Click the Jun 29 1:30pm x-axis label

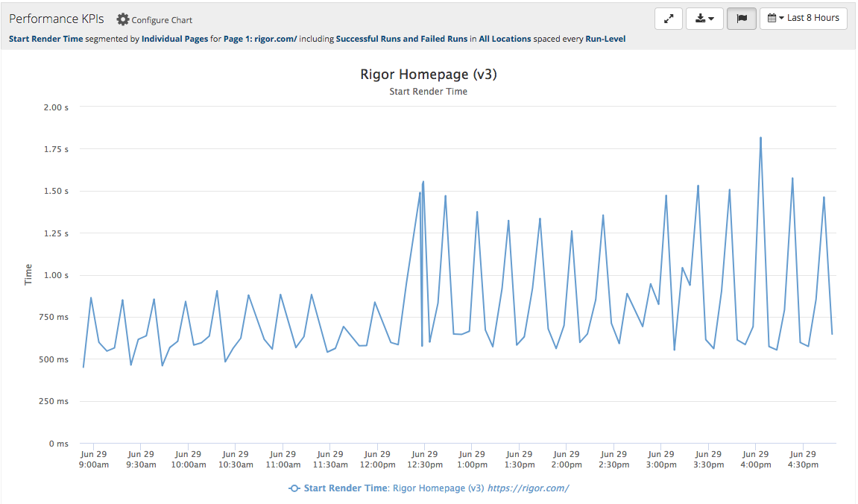coord(520,459)
